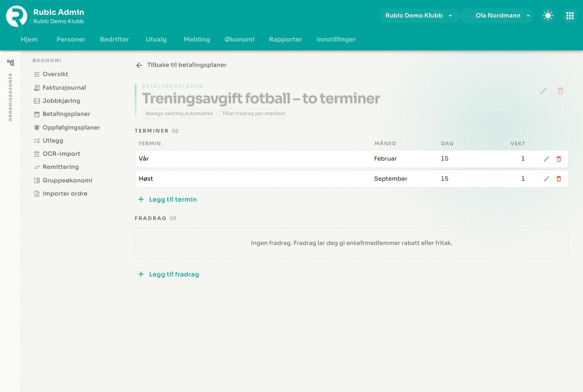
Task: Click Legg til termin button
Action: point(167,199)
